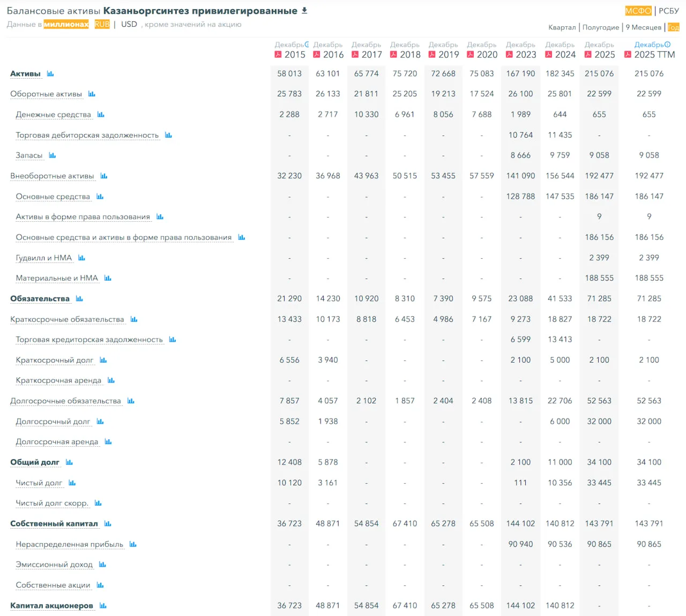Screen dimensions: 686x616
Task: Select the cash value 10 330
Action: 367,115
